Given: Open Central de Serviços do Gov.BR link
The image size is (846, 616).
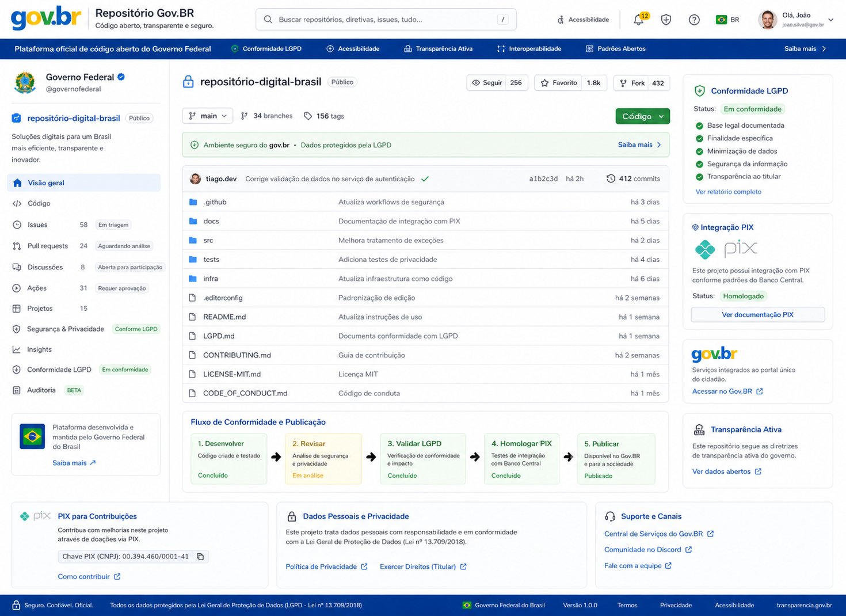Looking at the screenshot, I should (659, 534).
